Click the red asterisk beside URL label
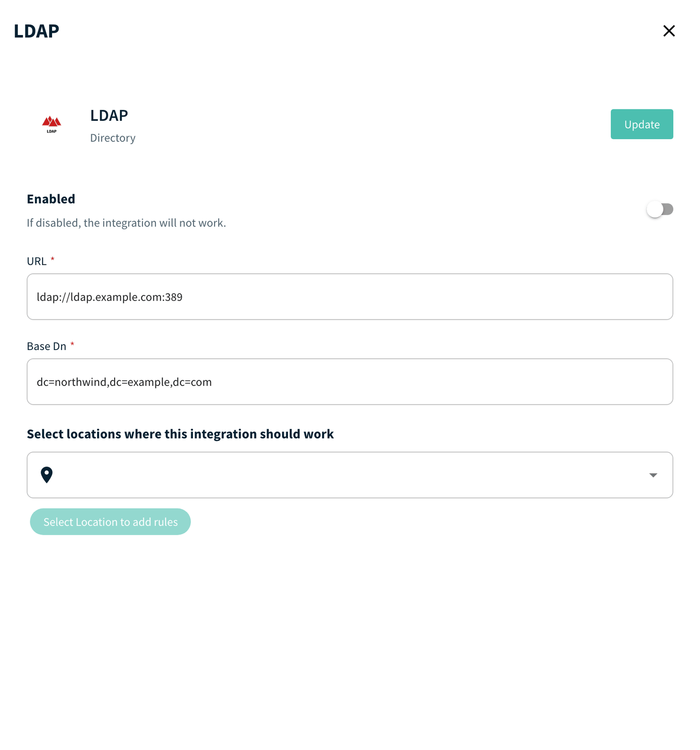This screenshot has height=750, width=700. point(52,259)
